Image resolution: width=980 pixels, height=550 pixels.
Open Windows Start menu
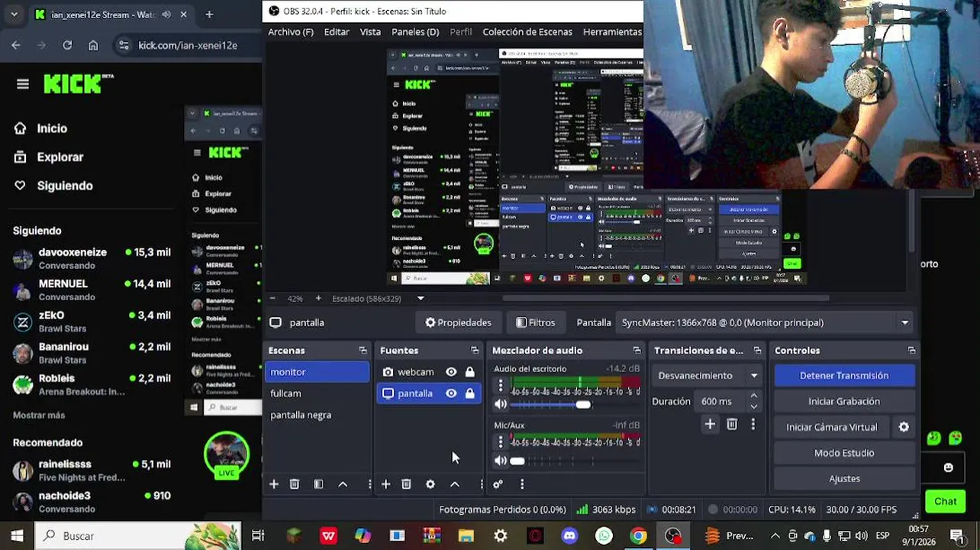click(17, 536)
